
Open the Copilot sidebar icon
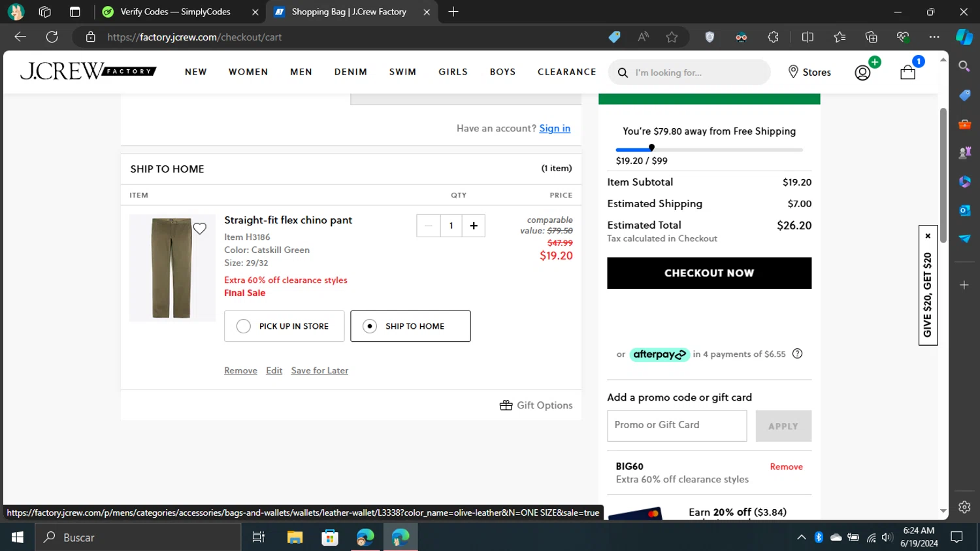(964, 37)
